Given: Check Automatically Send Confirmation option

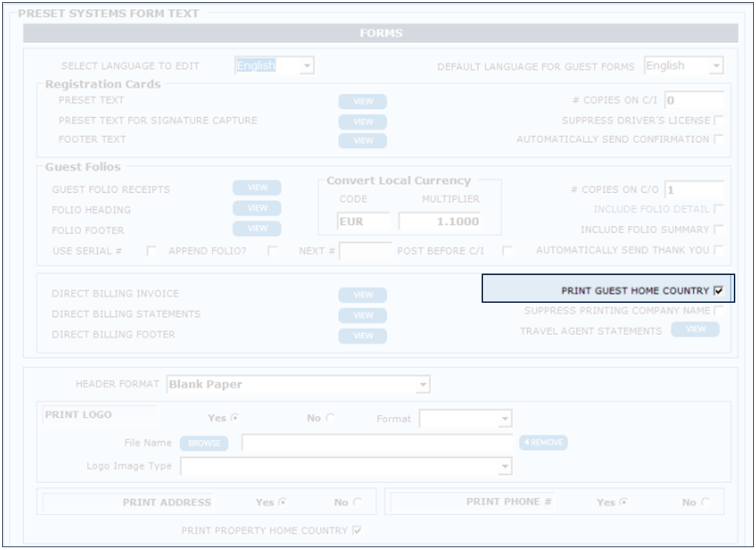Looking at the screenshot, I should click(718, 140).
